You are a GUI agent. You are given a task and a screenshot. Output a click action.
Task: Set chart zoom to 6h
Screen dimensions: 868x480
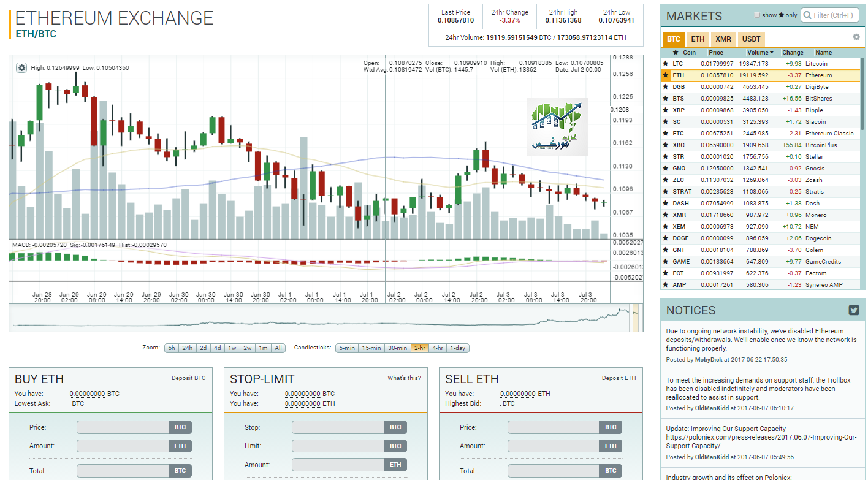point(172,348)
